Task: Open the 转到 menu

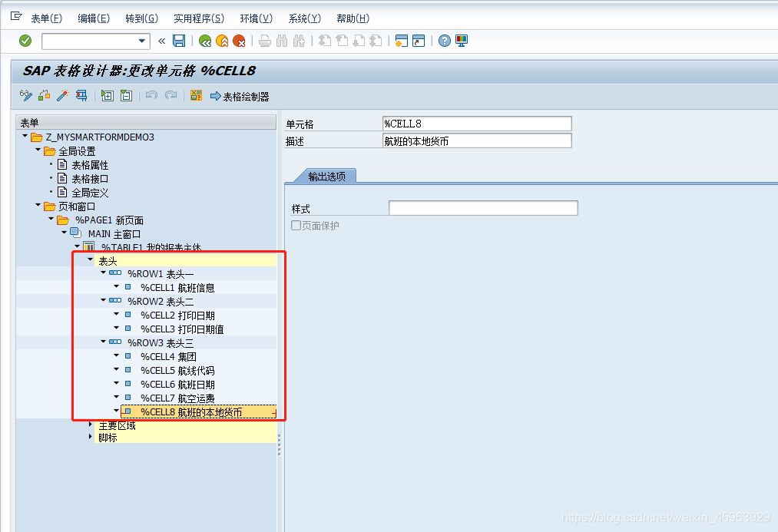Action: pos(142,18)
